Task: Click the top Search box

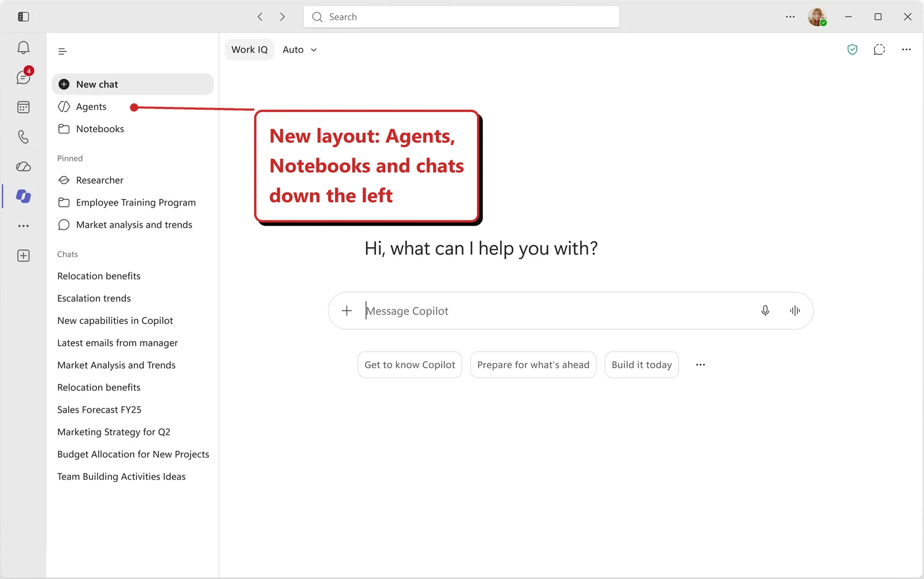Action: click(461, 17)
